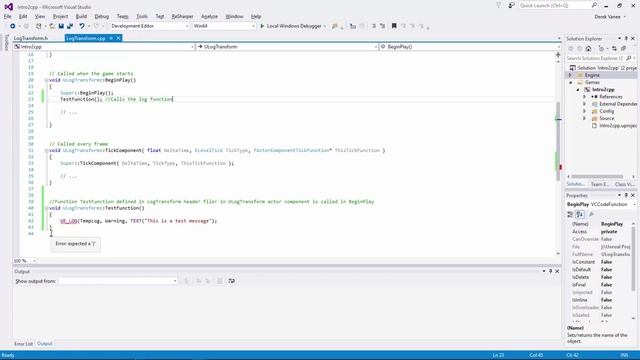Open the File menu
The width and height of the screenshot is (640, 360).
pos(8,16)
